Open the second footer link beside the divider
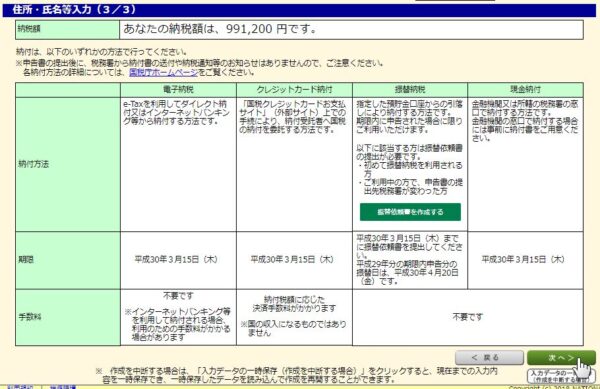This screenshot has height=389, width=600. tap(63, 387)
